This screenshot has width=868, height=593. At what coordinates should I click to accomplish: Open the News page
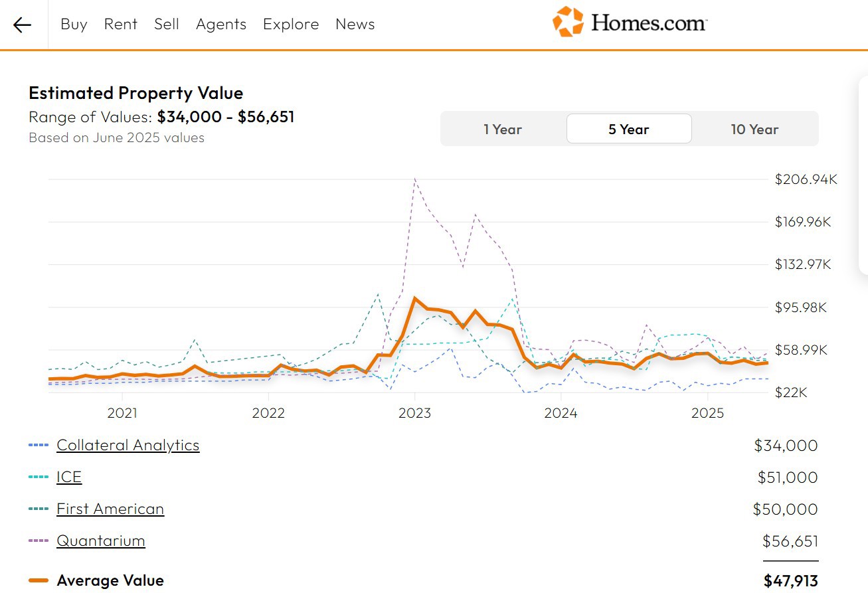(355, 25)
